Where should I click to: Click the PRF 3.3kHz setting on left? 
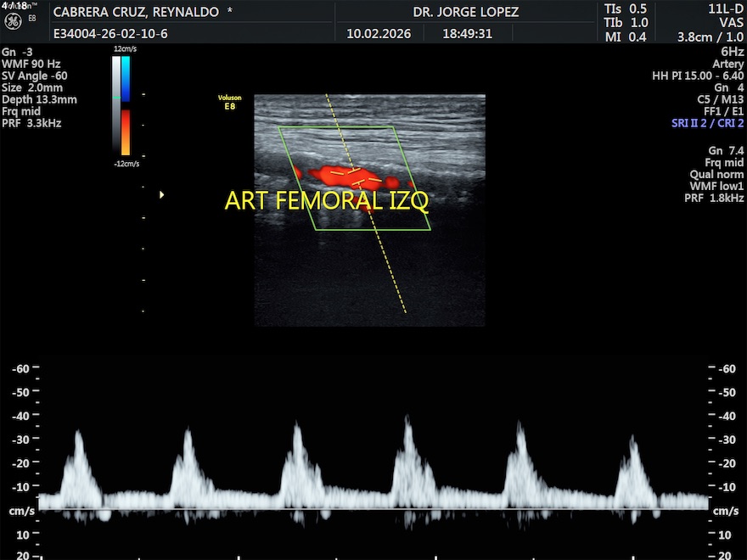pos(31,123)
